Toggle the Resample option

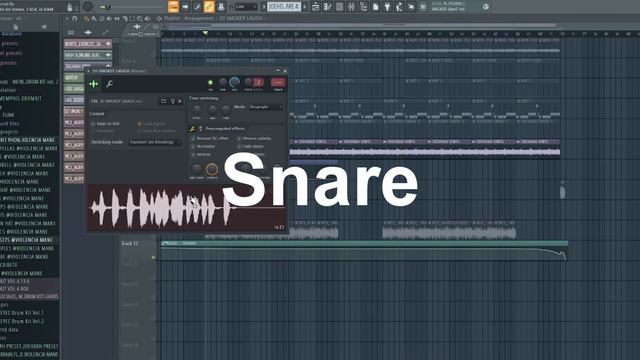[x=93, y=131]
